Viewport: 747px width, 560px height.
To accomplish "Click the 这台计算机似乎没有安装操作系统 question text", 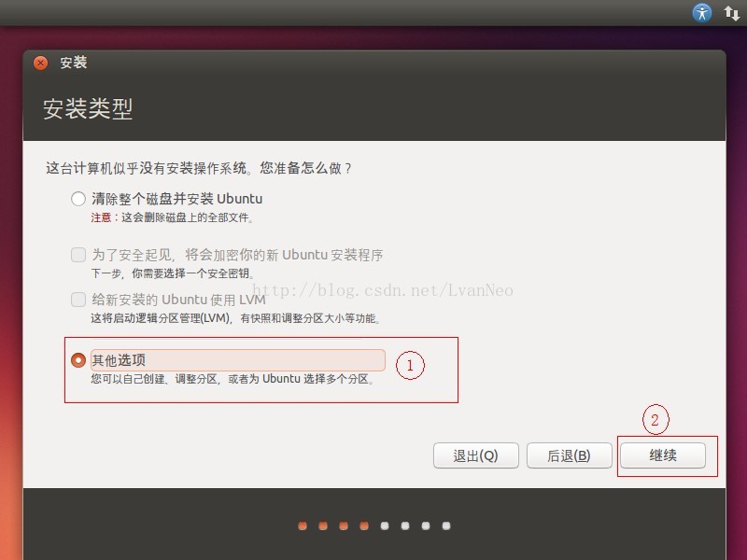I will [x=198, y=168].
